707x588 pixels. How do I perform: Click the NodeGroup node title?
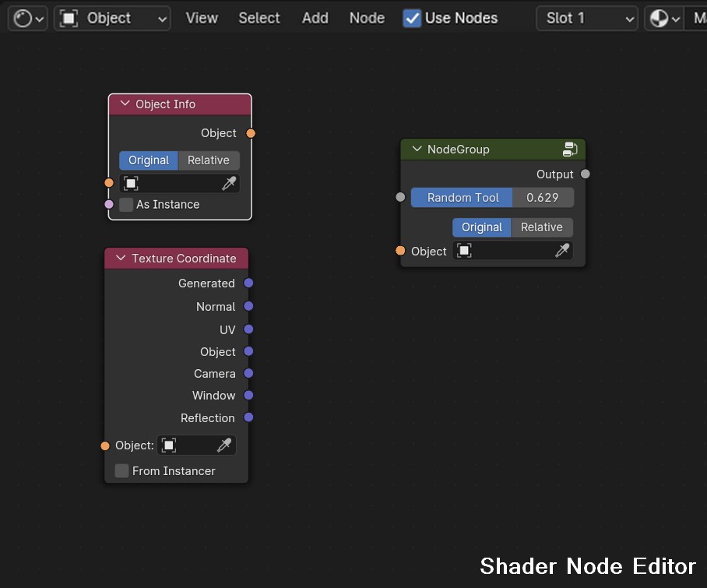point(458,150)
